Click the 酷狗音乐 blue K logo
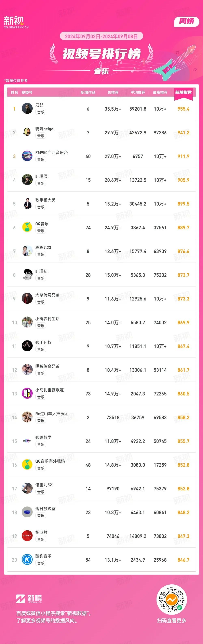This screenshot has height=644, width=203. 27,560
